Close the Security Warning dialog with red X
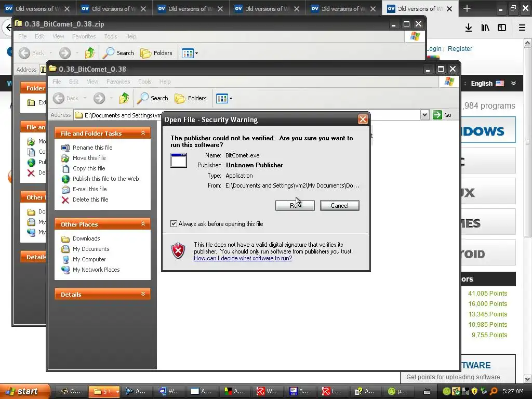The height and width of the screenshot is (399, 532). coord(363,119)
